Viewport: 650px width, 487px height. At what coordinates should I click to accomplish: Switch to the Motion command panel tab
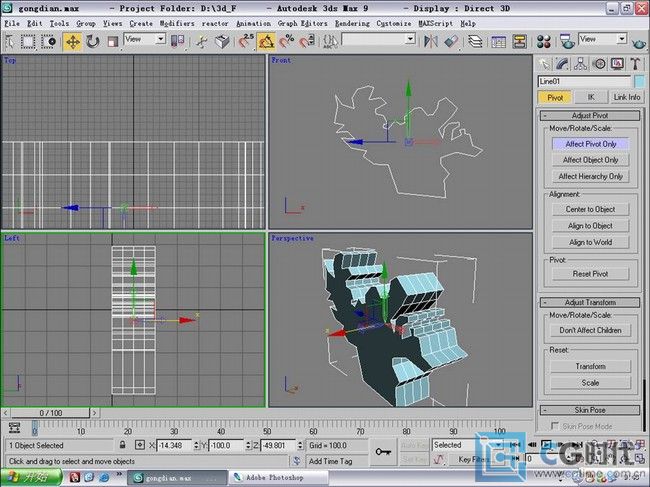(x=599, y=64)
